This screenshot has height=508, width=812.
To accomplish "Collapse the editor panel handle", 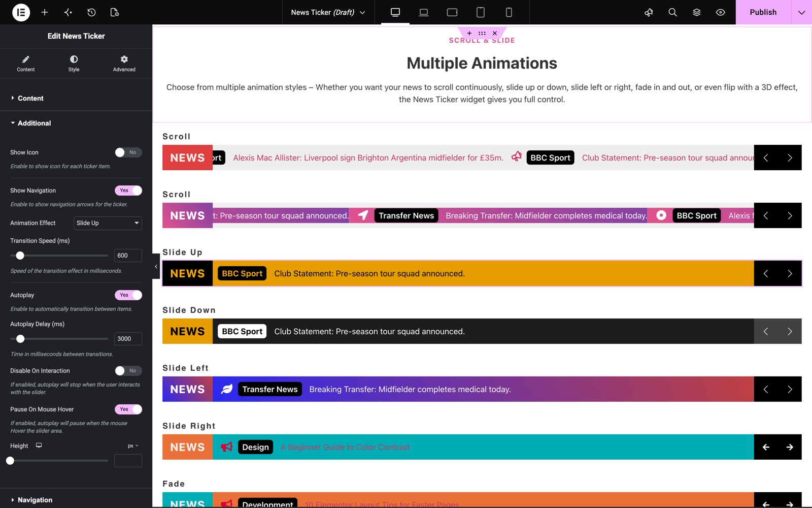I will coord(156,266).
